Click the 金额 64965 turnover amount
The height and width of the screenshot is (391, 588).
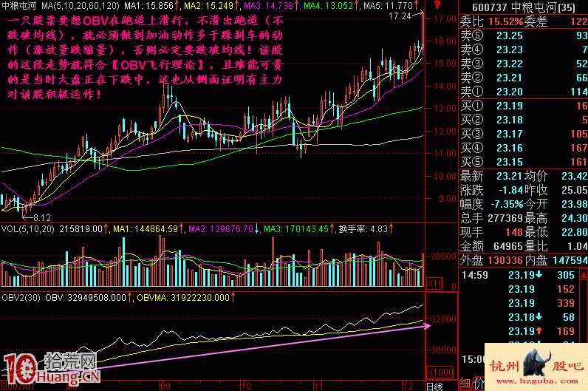point(491,246)
